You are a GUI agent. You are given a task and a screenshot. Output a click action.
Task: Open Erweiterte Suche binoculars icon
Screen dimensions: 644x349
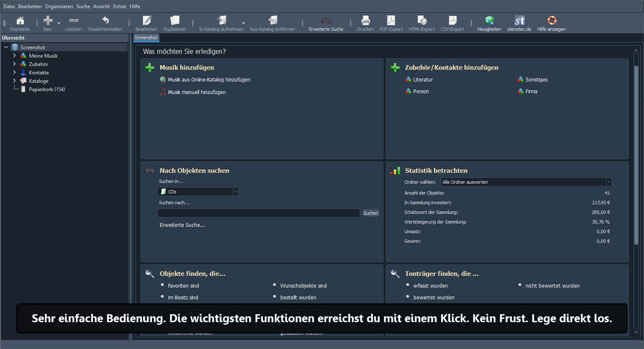pos(326,23)
